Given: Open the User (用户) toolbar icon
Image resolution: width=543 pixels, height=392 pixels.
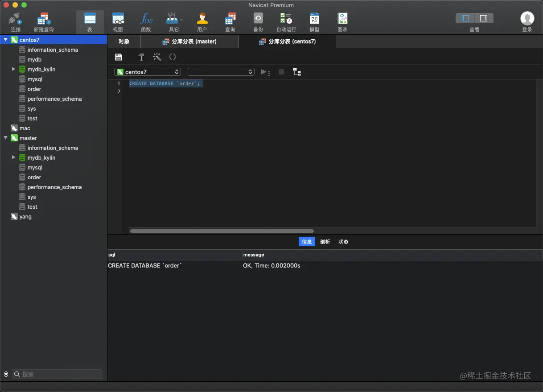Looking at the screenshot, I should pos(202,22).
